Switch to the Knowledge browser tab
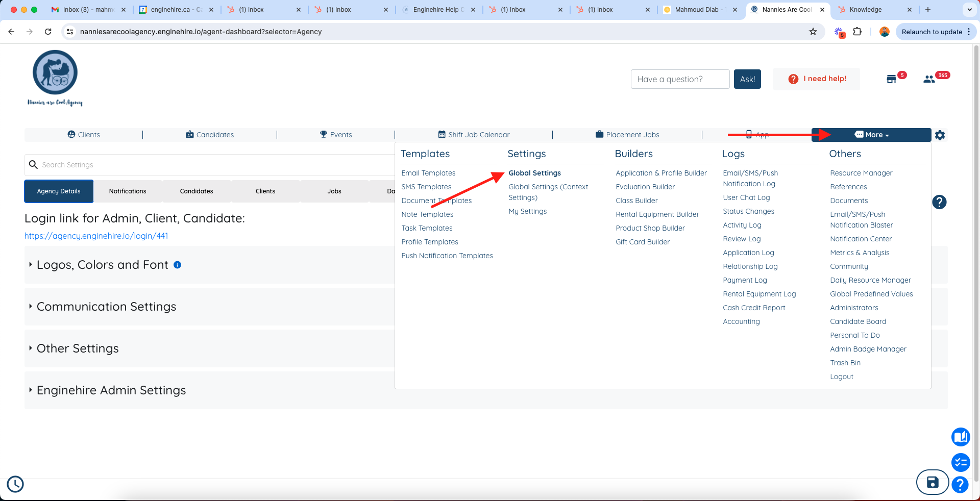The image size is (980, 501). pyautogui.click(x=875, y=10)
